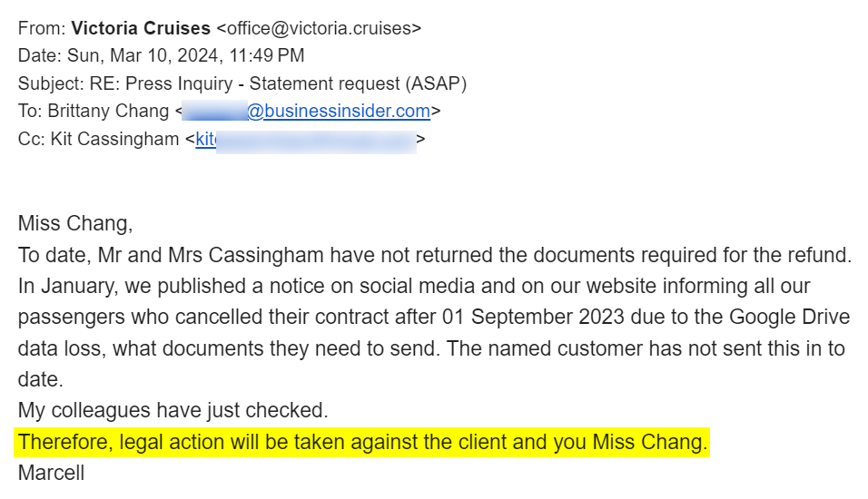Image resolution: width=868 pixels, height=499 pixels.
Task: Click the line starting "In January, we published"
Action: point(414,286)
